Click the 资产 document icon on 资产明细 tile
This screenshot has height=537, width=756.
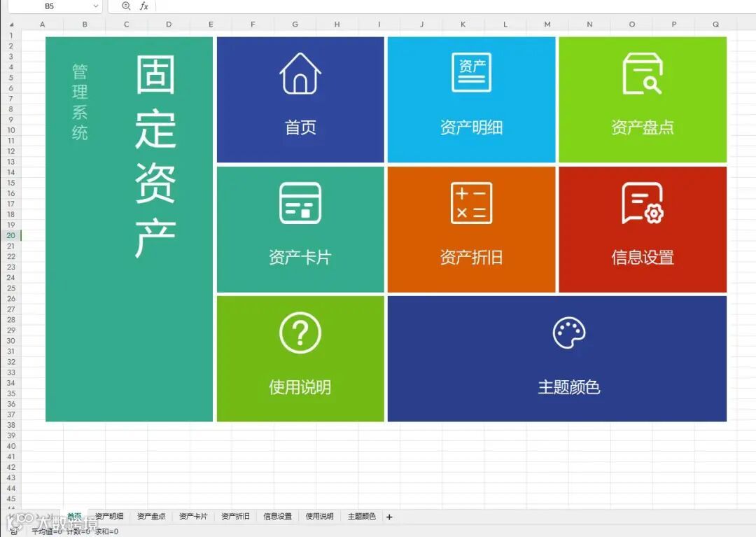[x=471, y=72]
